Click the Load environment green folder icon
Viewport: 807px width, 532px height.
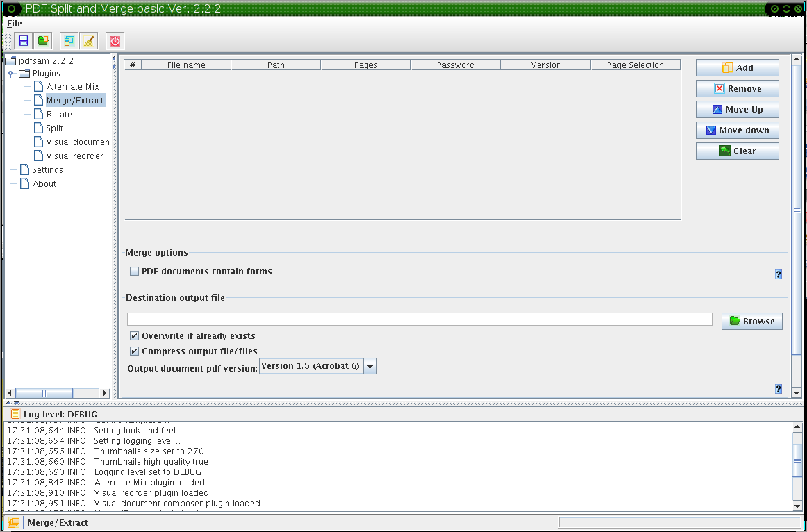43,41
